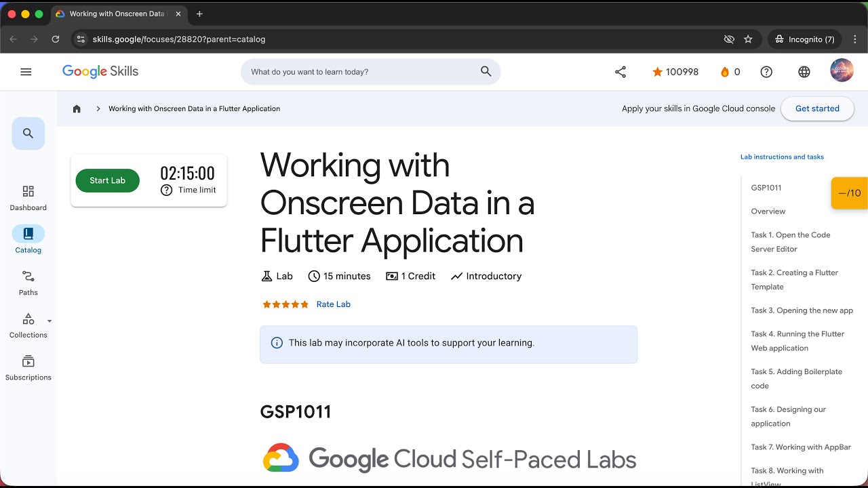
Task: Open site information icon in address bar
Action: coord(81,39)
